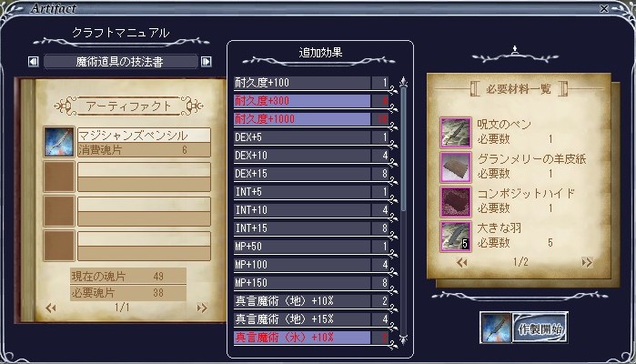Image resolution: width=636 pixels, height=364 pixels.
Task: Click the 呪文のペン material icon
Action: 456,133
